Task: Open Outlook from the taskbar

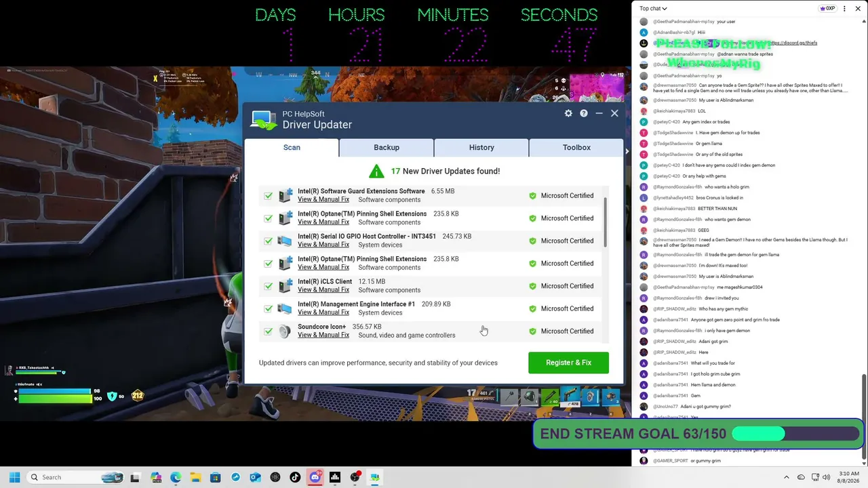Action: coord(256,477)
